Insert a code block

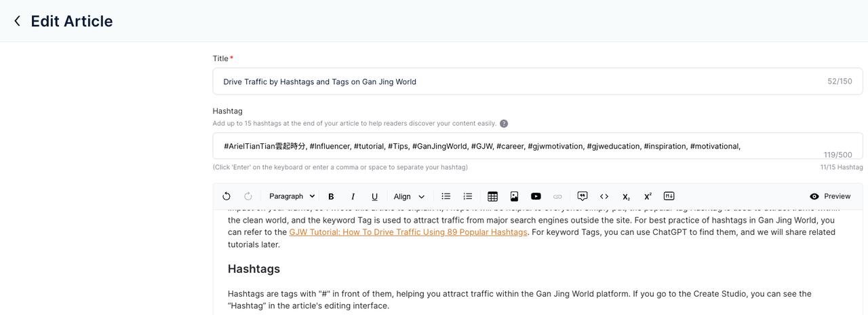604,196
